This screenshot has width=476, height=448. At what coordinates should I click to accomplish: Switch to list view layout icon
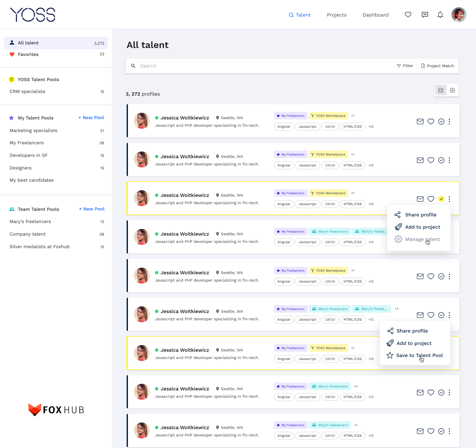pos(441,90)
